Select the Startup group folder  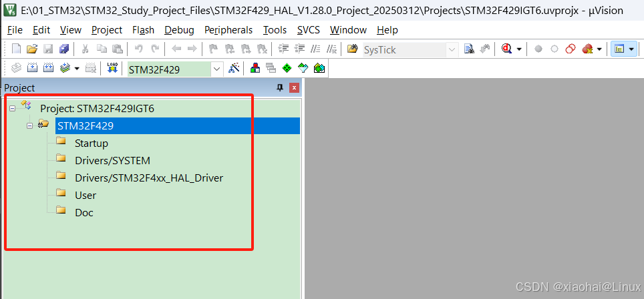pos(91,143)
